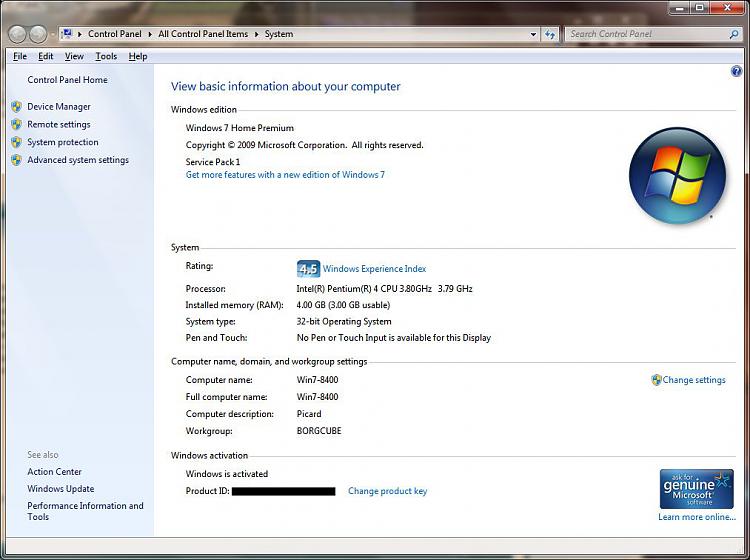Open Device Manager link
The height and width of the screenshot is (560, 750).
click(59, 107)
